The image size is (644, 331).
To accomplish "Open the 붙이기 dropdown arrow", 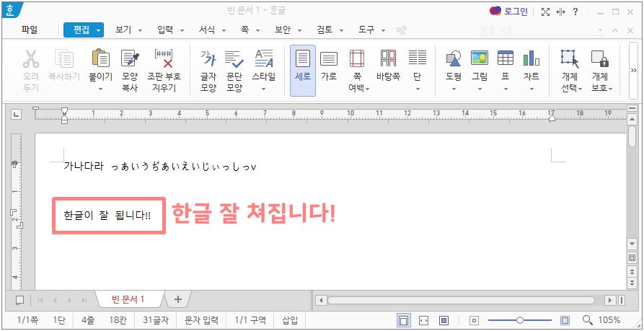I will [101, 89].
